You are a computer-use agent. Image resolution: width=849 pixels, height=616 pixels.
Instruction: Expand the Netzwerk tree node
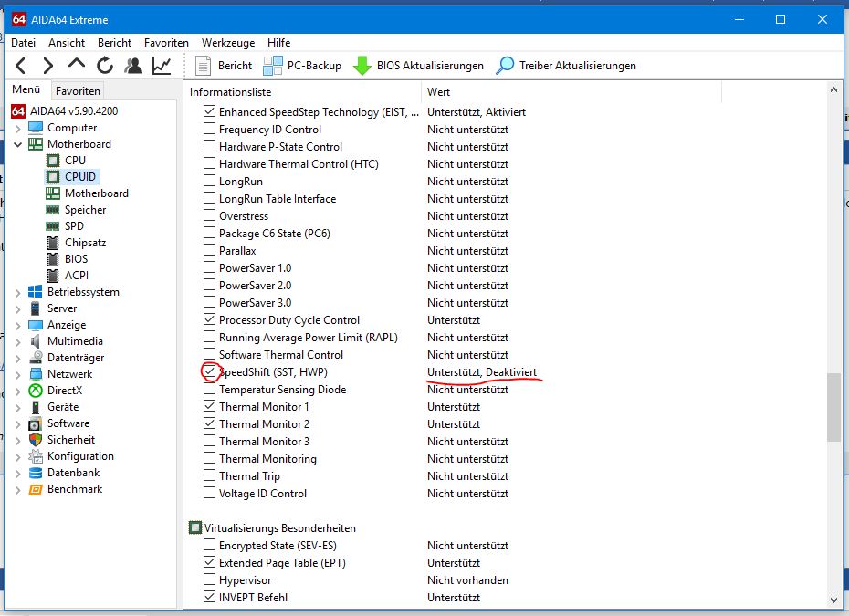18,374
